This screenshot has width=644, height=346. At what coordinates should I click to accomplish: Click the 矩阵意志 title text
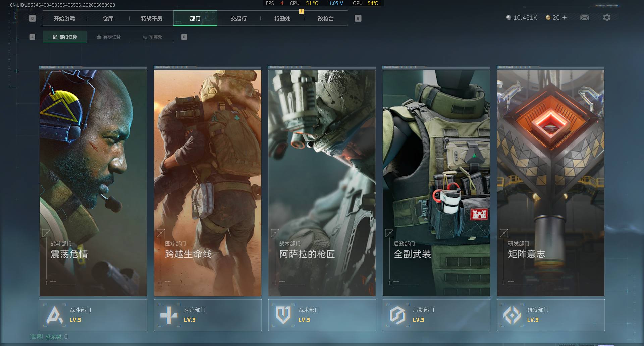pos(527,254)
